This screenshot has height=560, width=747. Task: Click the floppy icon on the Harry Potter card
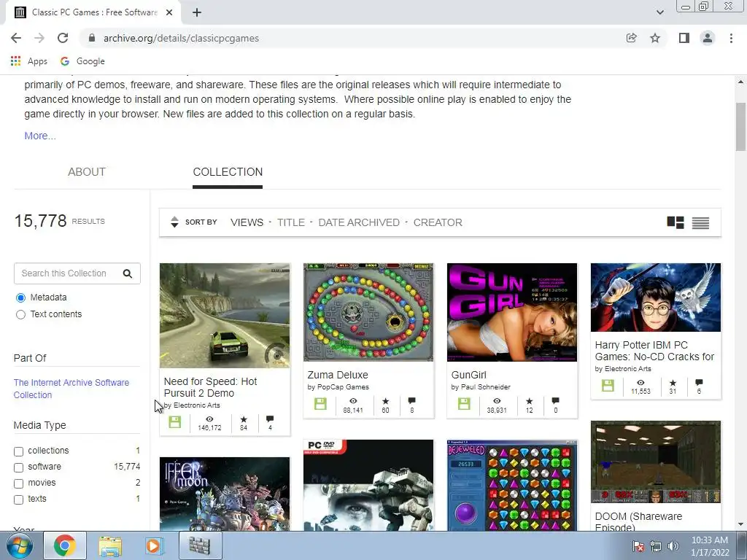coord(608,386)
